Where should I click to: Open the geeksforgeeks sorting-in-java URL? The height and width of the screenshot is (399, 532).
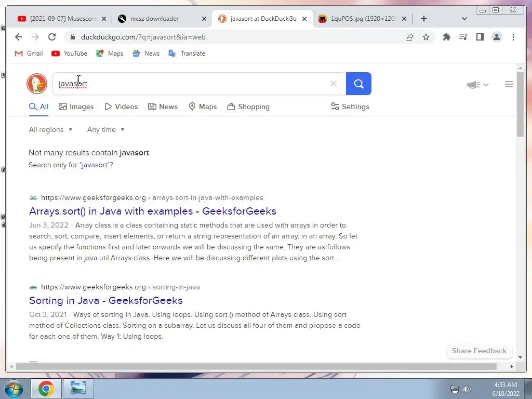click(121, 287)
